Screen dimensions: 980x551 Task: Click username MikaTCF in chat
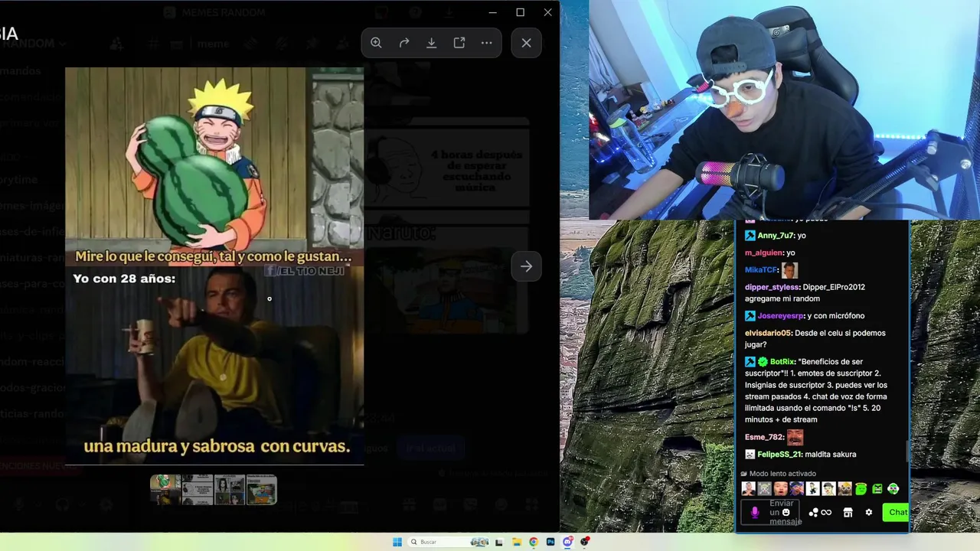point(761,270)
